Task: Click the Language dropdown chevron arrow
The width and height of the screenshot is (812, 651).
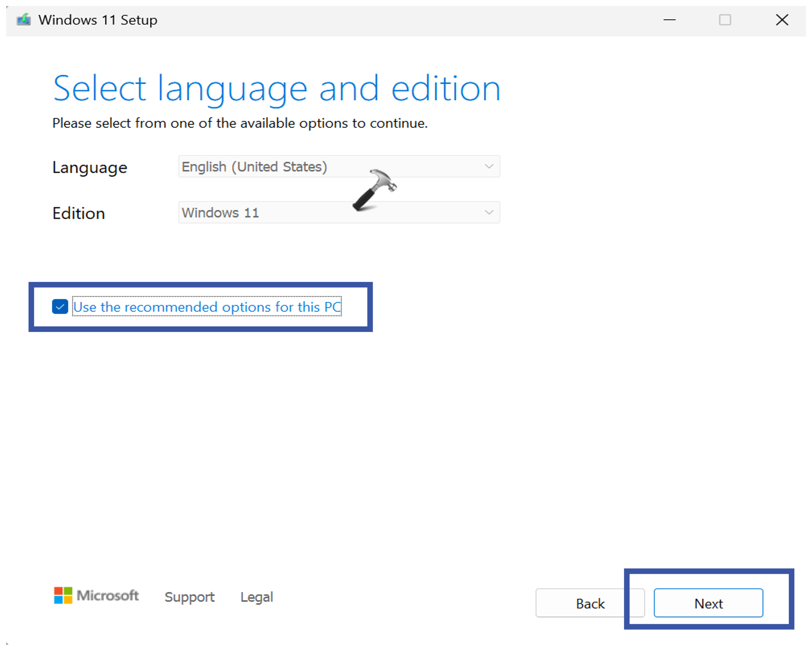Action: (x=489, y=167)
